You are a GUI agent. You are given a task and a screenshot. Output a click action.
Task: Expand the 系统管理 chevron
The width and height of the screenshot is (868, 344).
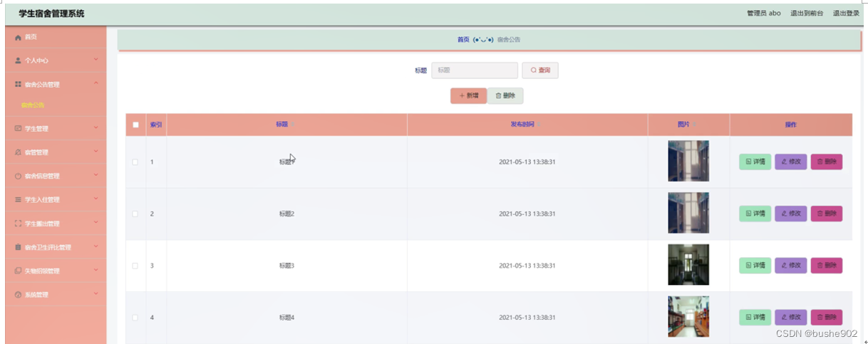coord(96,293)
